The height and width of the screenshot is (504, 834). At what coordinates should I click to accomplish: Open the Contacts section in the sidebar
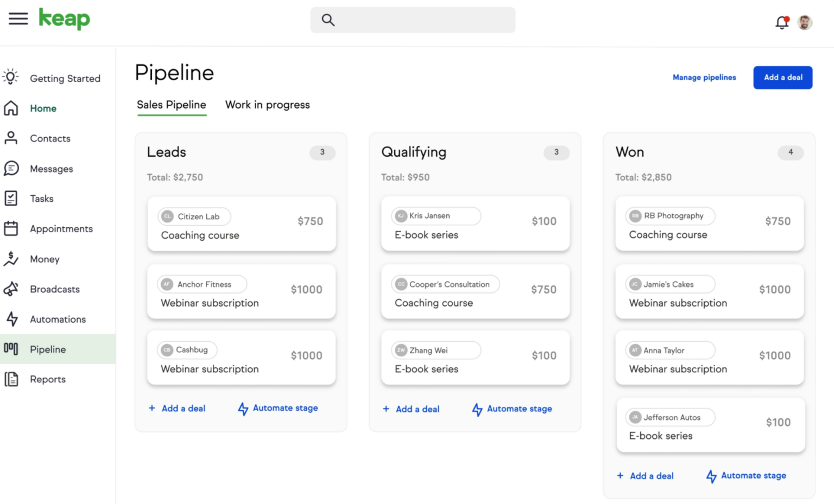[11, 138]
